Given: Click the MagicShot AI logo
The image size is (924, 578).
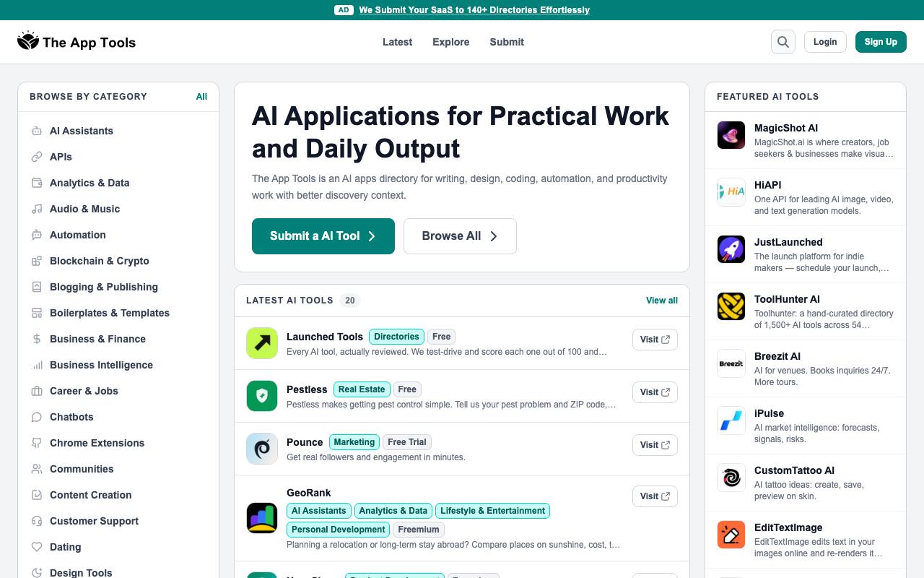Looking at the screenshot, I should tap(731, 135).
